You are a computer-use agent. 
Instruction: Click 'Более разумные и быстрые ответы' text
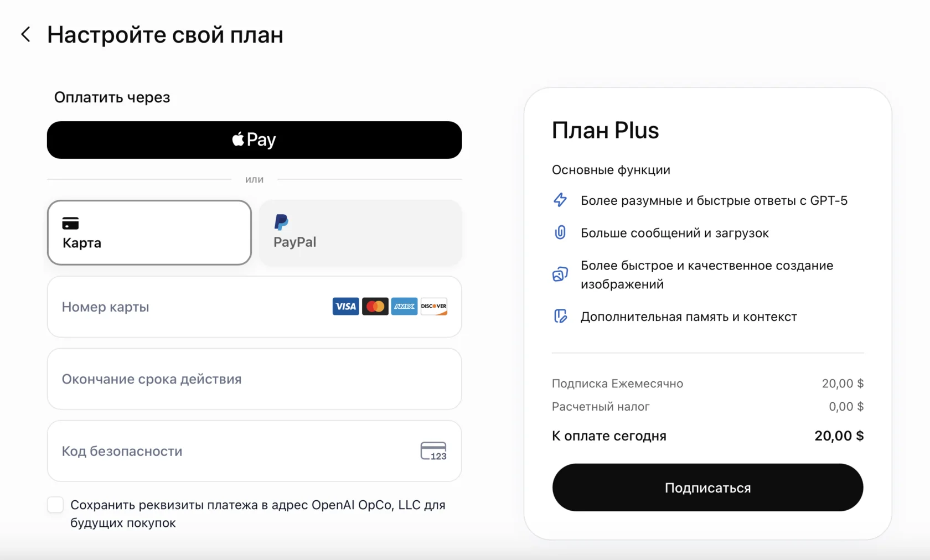[688, 200]
